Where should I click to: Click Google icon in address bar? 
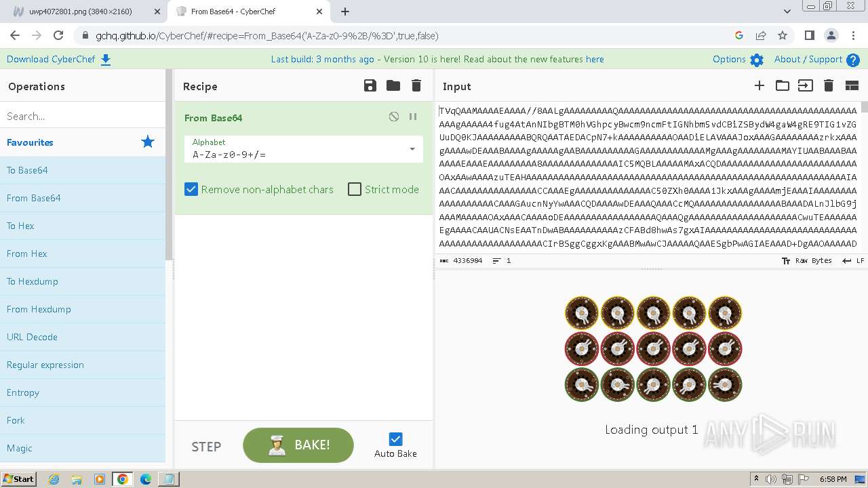tap(739, 36)
